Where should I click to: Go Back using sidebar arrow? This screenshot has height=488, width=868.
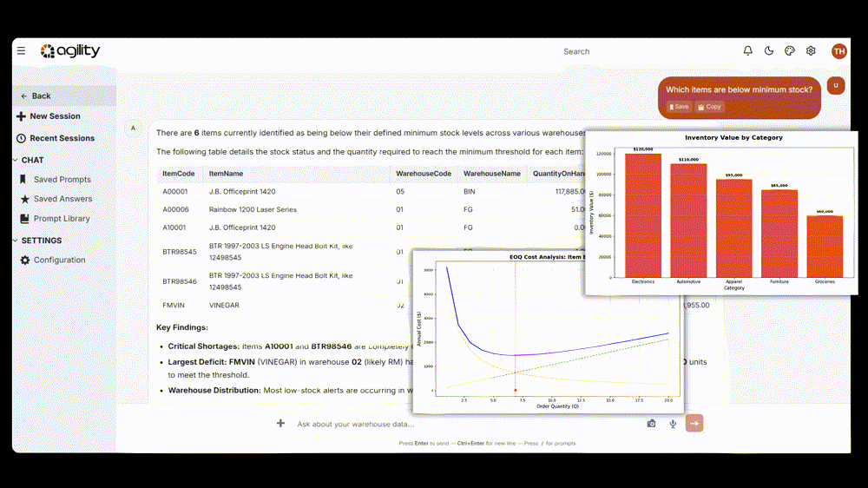tap(64, 96)
